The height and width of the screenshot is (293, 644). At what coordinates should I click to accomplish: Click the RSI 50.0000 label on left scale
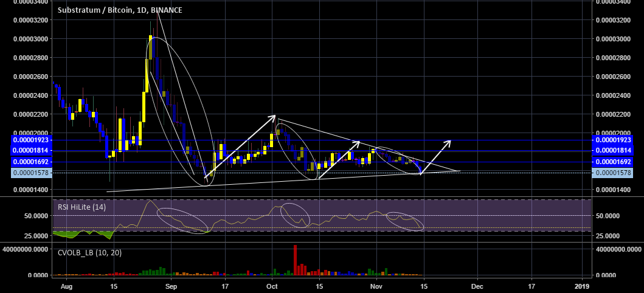click(36, 216)
